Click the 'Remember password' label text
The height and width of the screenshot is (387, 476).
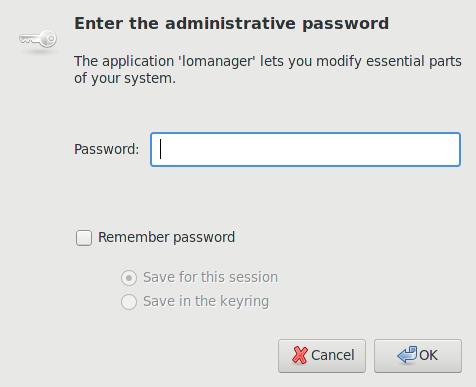(x=167, y=238)
